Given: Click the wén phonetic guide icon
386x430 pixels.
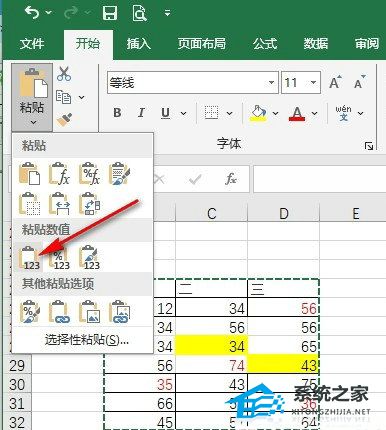Looking at the screenshot, I should click(x=344, y=113).
